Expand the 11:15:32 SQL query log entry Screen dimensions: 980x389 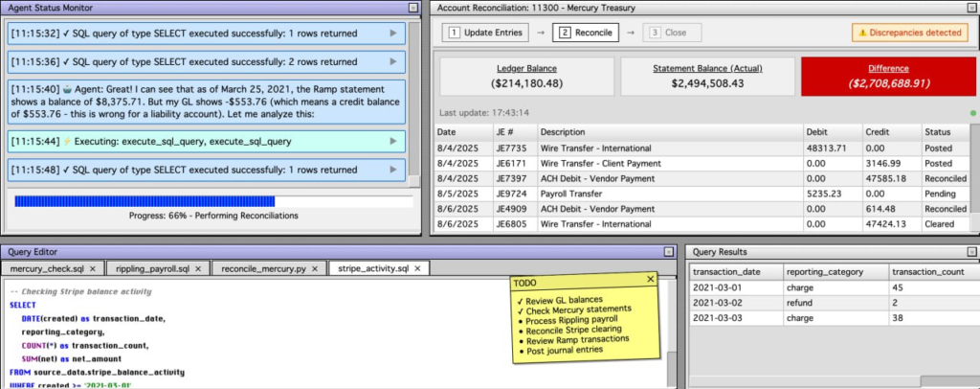tap(393, 34)
